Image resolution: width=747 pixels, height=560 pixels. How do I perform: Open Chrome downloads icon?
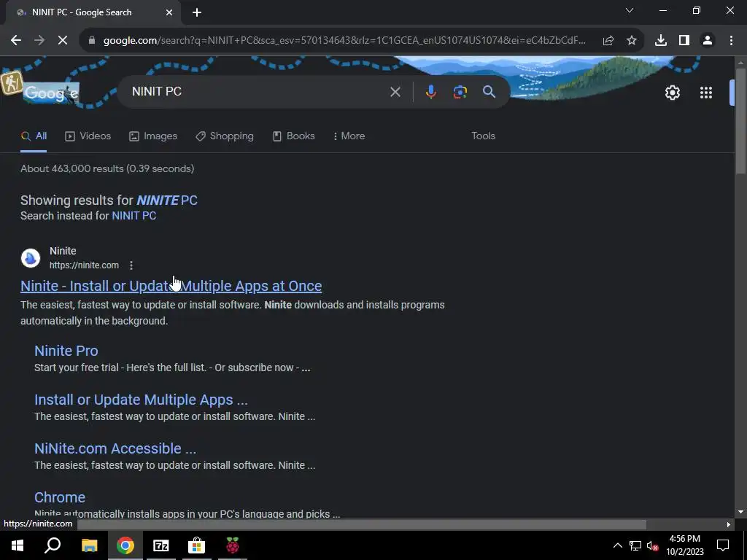coord(661,41)
